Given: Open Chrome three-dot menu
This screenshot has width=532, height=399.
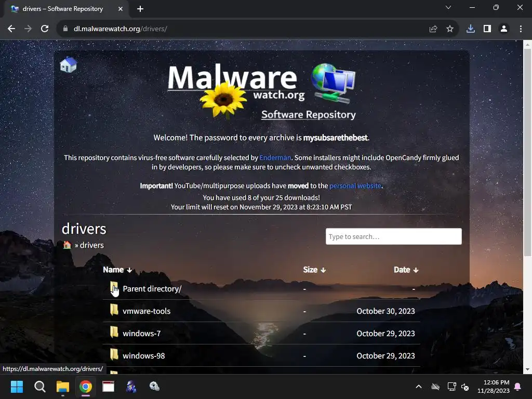Looking at the screenshot, I should 521,29.
